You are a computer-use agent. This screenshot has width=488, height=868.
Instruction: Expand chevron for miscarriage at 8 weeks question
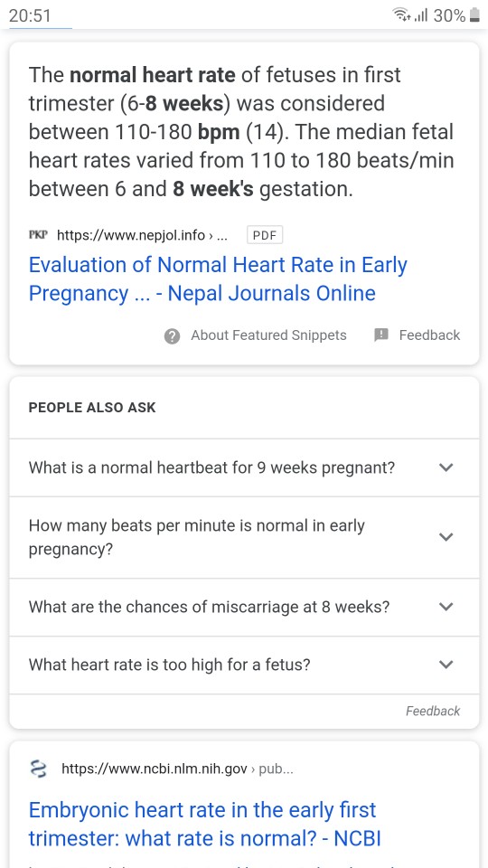446,607
